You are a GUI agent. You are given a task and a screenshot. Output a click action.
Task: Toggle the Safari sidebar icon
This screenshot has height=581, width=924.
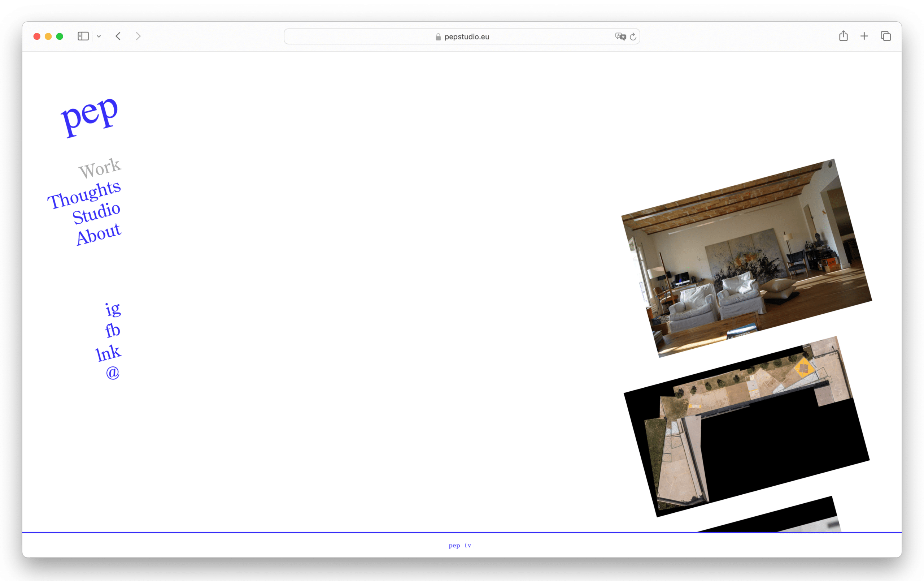pyautogui.click(x=83, y=36)
